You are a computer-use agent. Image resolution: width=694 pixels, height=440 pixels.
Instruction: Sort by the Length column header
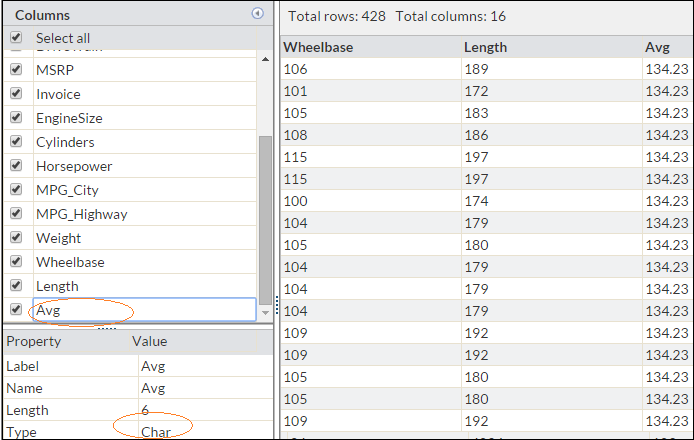486,47
